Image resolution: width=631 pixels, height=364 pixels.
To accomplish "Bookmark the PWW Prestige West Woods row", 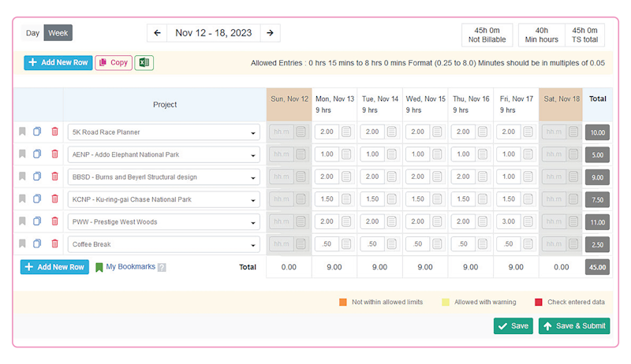I will click(x=23, y=221).
